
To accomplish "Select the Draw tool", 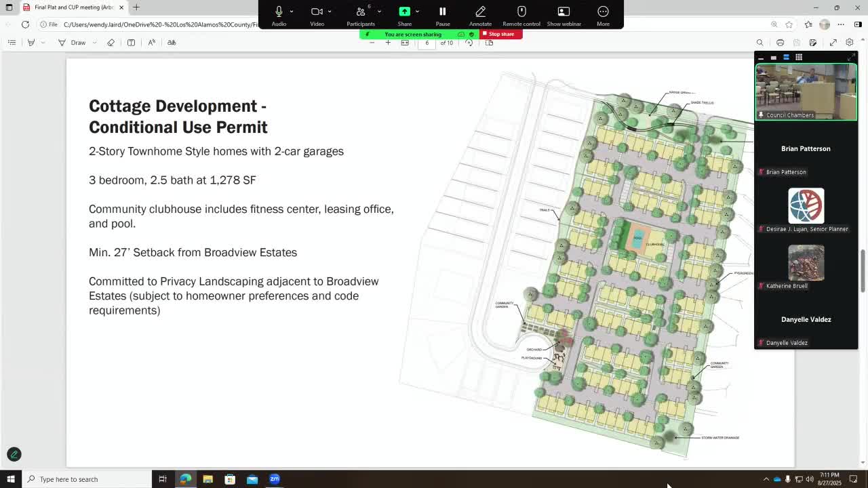I will click(x=73, y=43).
